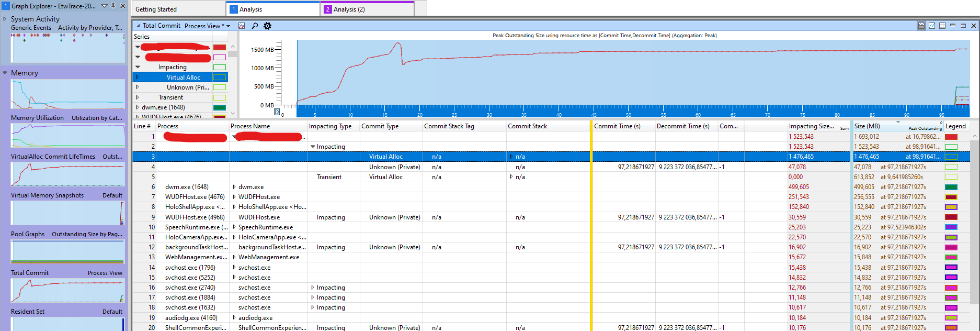Select the HoloCameraApp.exe row
The image size is (980, 331).
(x=551, y=237)
